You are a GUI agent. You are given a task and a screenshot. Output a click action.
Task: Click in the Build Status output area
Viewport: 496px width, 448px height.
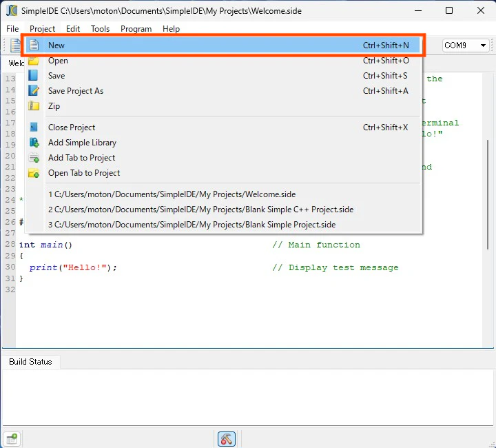[248, 397]
